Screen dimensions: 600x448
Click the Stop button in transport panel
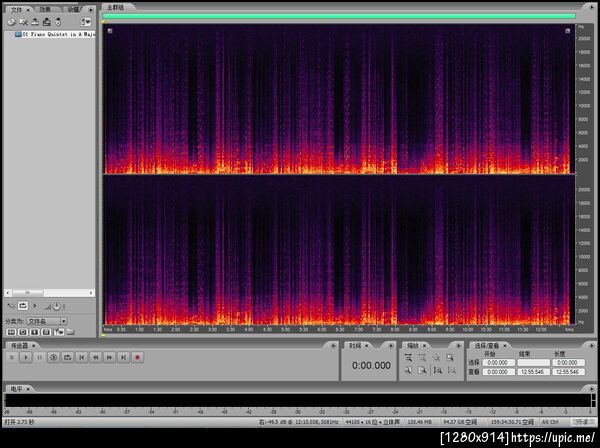click(11, 357)
